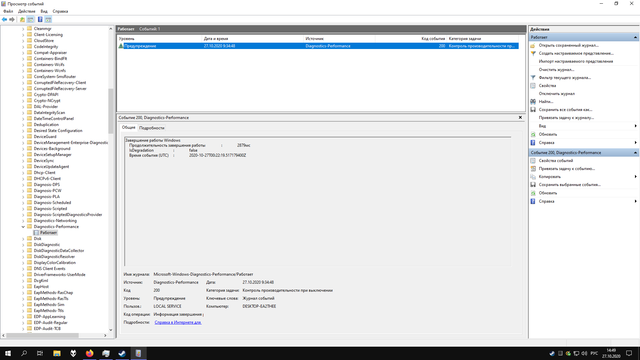This screenshot has width=640, height=360.
Task: Click the floppy icon of Сохранить выбранные события
Action: [533, 185]
